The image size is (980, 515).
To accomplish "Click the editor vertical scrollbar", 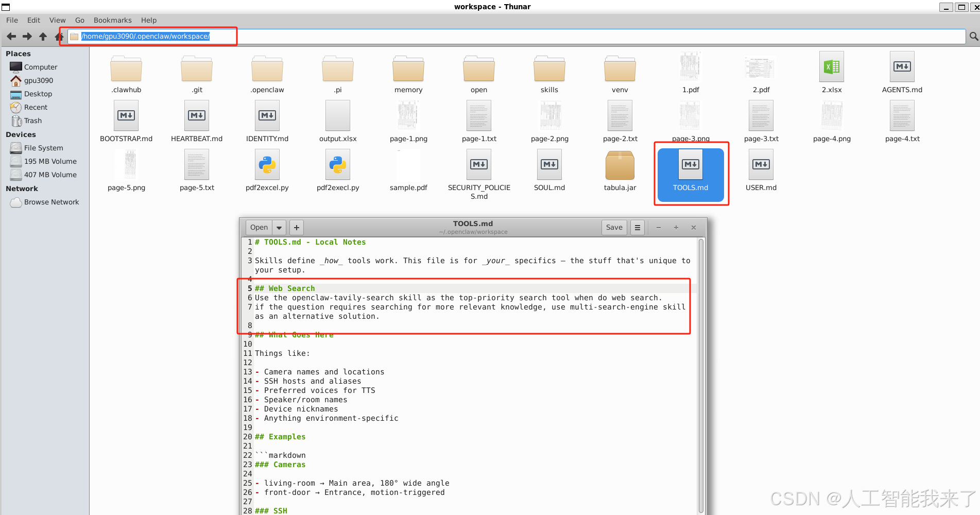I will (701, 376).
